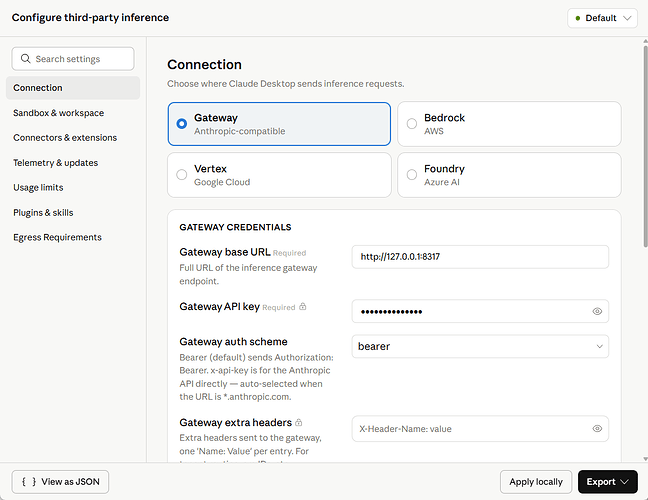
Task: Click the green status dot next to Default
Action: click(x=578, y=18)
